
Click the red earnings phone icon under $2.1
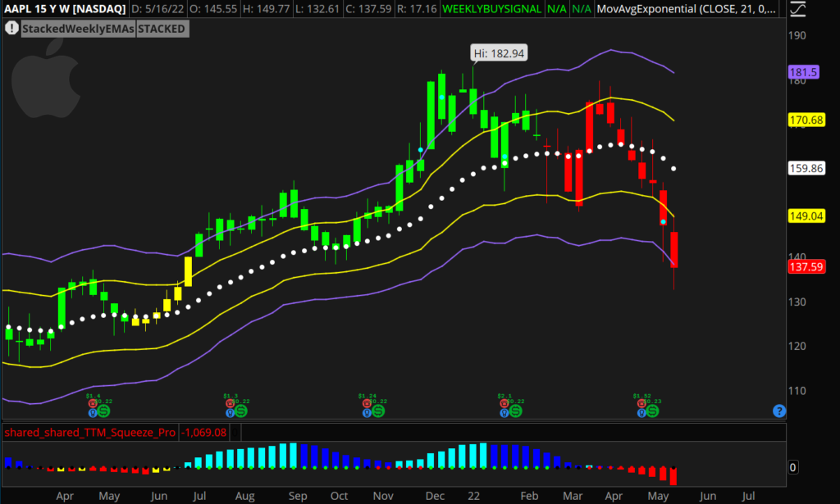pos(504,403)
